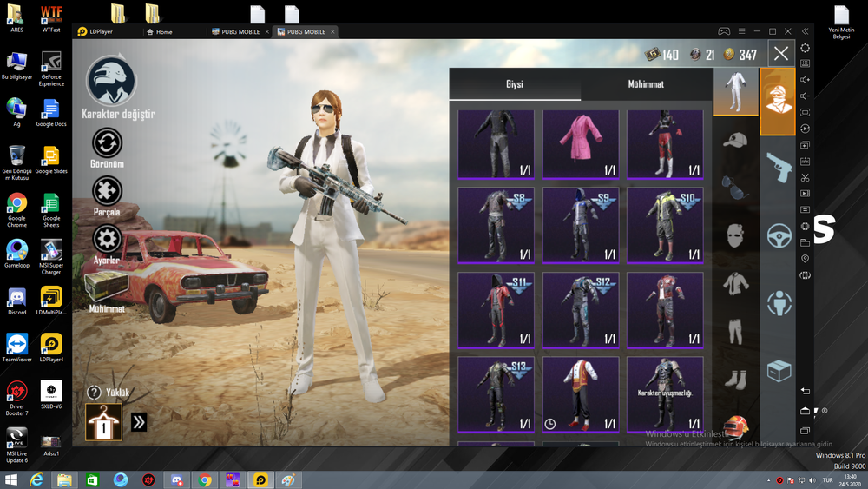
Task: Click the 140 currency counter
Action: [x=662, y=54]
